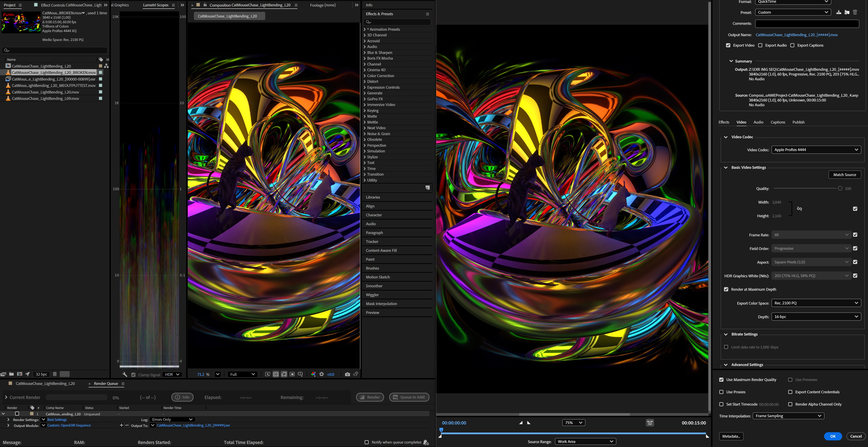The width and height of the screenshot is (868, 447).
Task: Open the Video Codec dropdown
Action: point(816,149)
